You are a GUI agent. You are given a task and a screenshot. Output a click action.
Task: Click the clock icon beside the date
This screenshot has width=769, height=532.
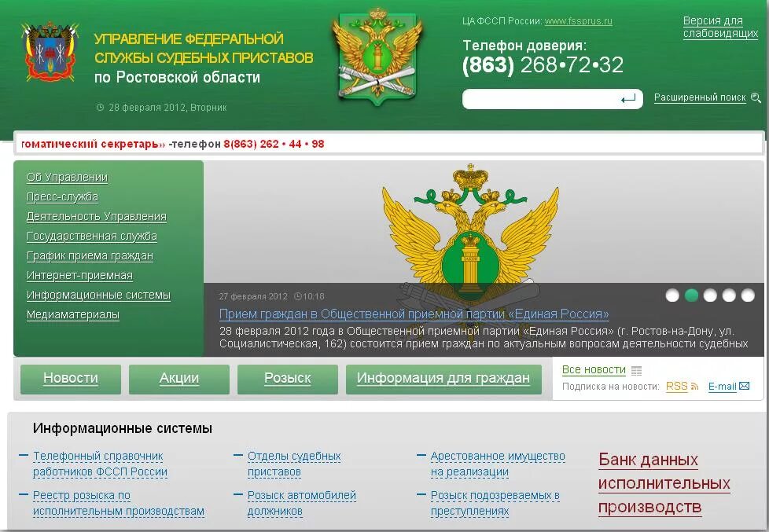[100, 108]
